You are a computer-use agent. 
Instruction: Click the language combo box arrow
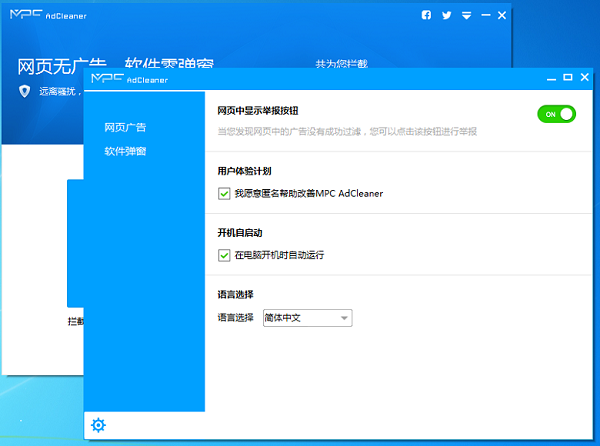pos(344,318)
